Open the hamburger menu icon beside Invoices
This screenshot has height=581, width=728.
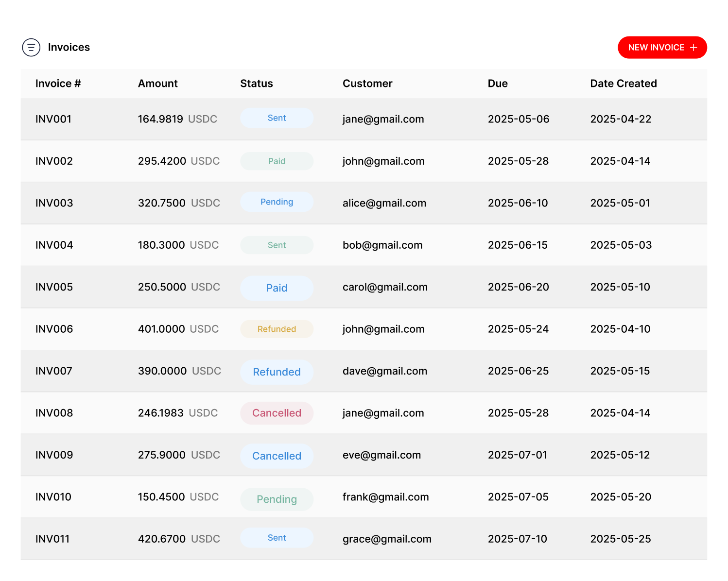31,47
